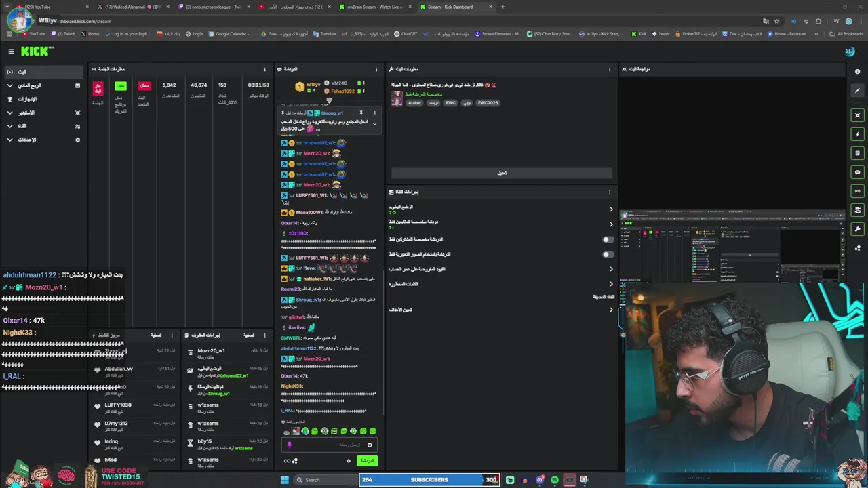Click LUFFY1030 in activity feed
The image size is (868, 488).
[118, 405]
